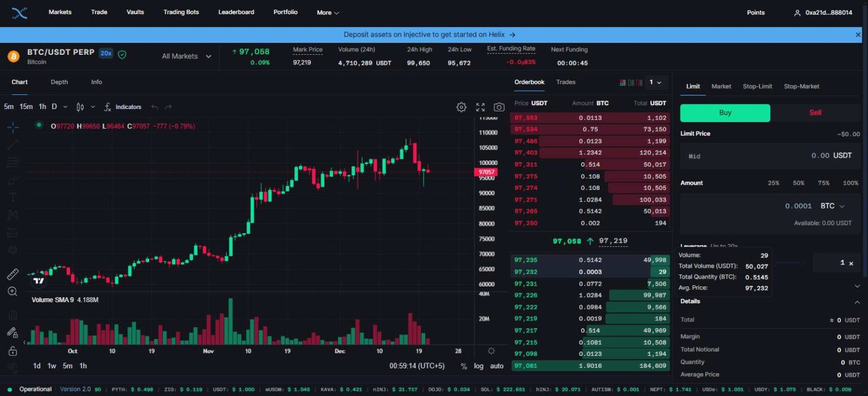868x396 pixels.
Task: Expand the More navigation menu
Action: click(327, 12)
